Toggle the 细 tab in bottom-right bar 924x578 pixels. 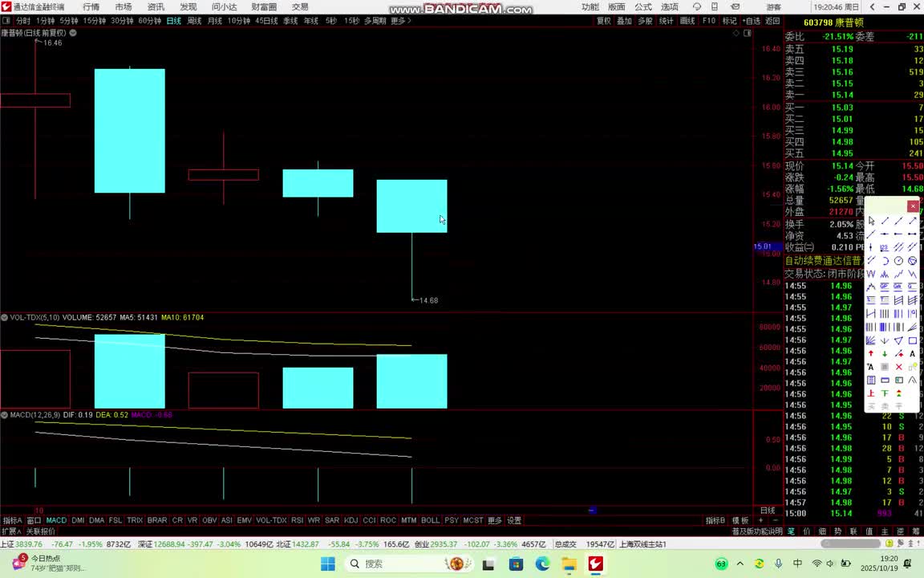pos(822,531)
